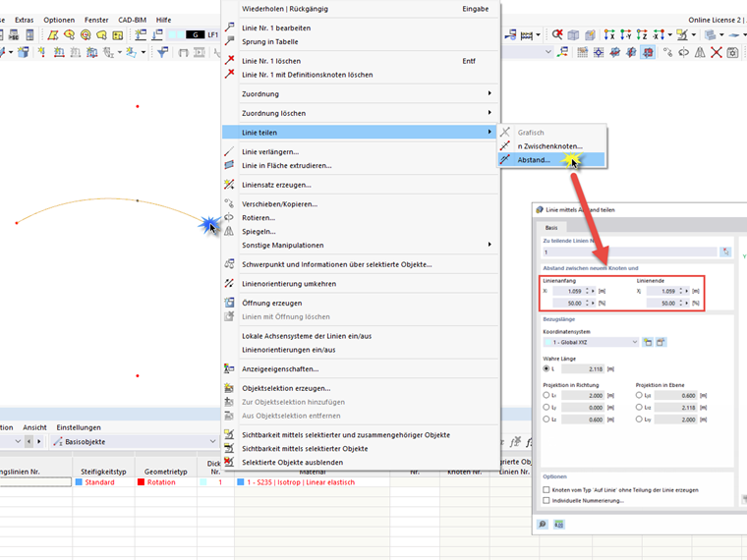The image size is (747, 560).
Task: Choose 'n Zwischenknoten...' submenu entry
Action: (551, 146)
